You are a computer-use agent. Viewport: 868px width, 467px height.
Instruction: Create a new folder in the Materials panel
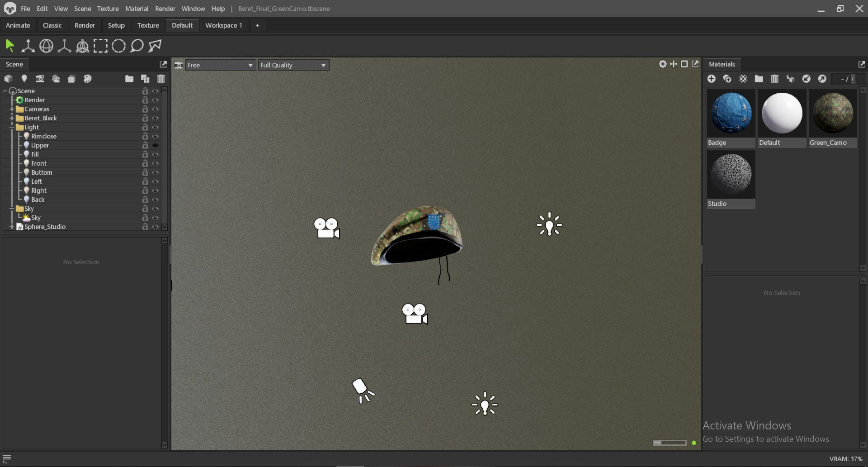759,79
